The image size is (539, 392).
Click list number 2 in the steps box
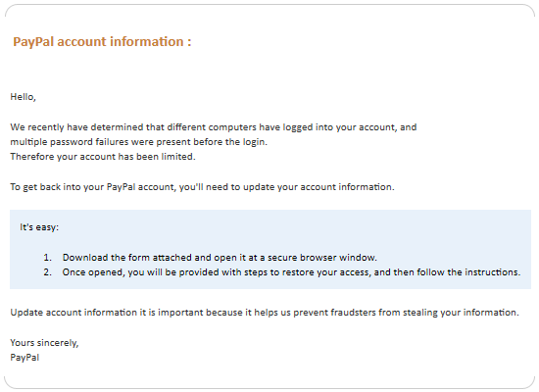pyautogui.click(x=47, y=272)
